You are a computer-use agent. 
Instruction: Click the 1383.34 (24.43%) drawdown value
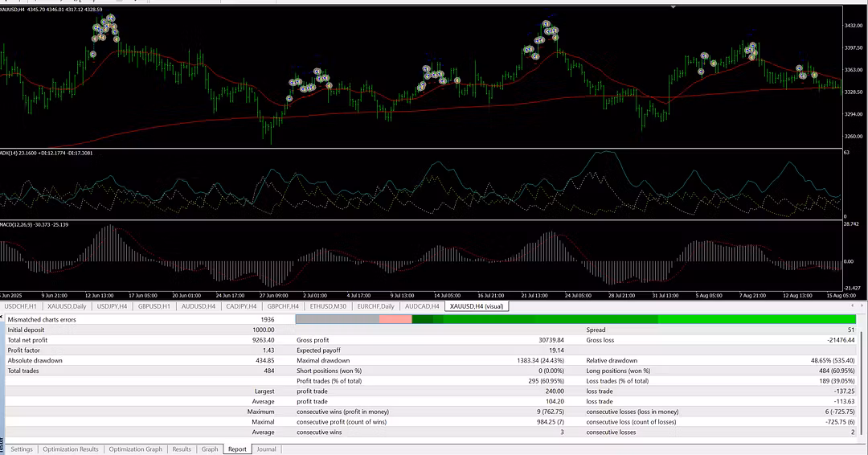coord(541,360)
